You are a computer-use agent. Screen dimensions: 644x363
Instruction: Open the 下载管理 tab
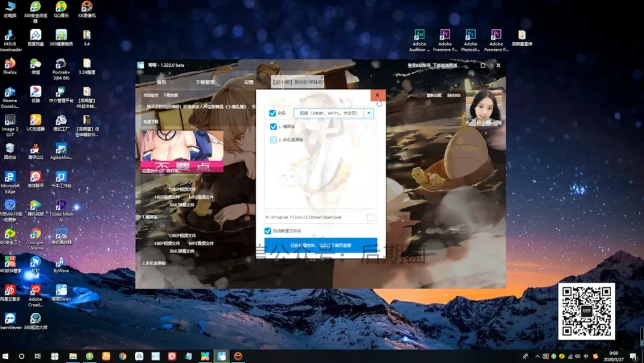click(205, 82)
